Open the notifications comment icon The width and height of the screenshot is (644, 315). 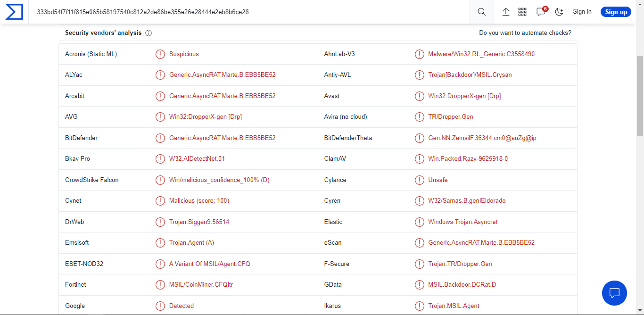[x=541, y=12]
